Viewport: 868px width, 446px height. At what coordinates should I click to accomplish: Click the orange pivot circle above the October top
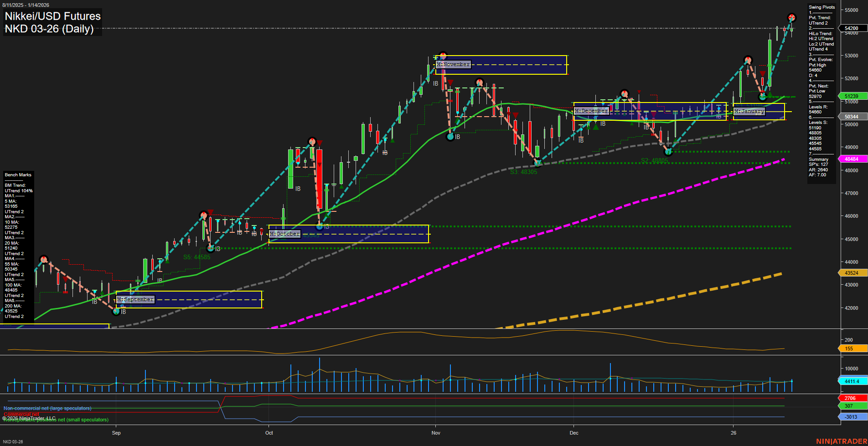click(x=313, y=142)
